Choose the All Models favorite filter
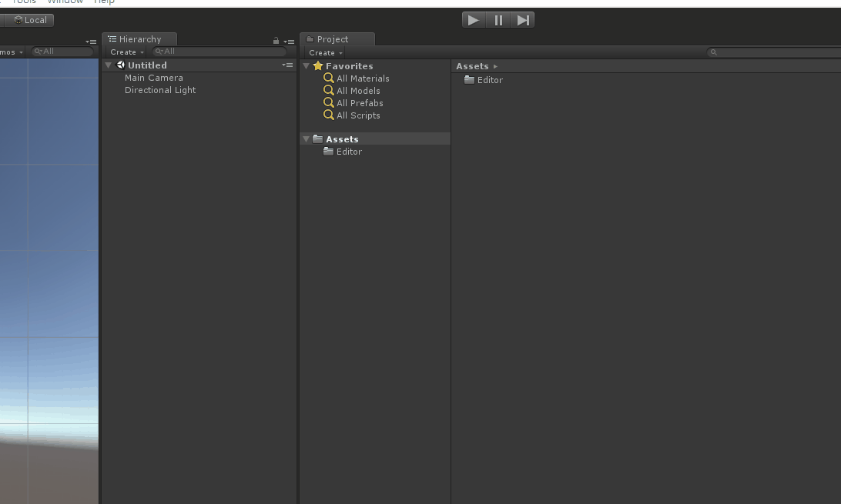Image resolution: width=841 pixels, height=504 pixels. 358,91
